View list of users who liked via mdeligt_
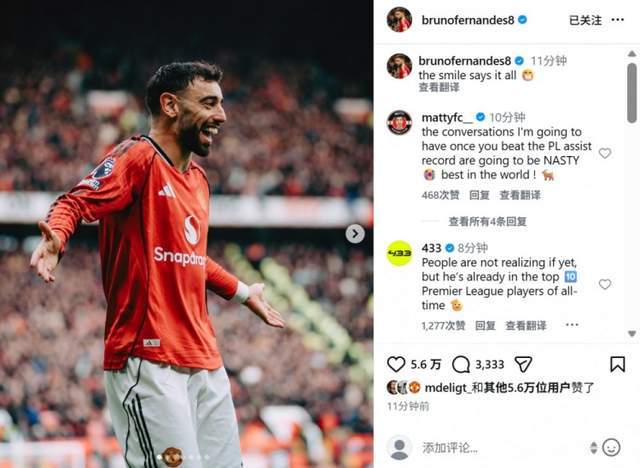640x468 pixels. pyautogui.click(x=445, y=388)
